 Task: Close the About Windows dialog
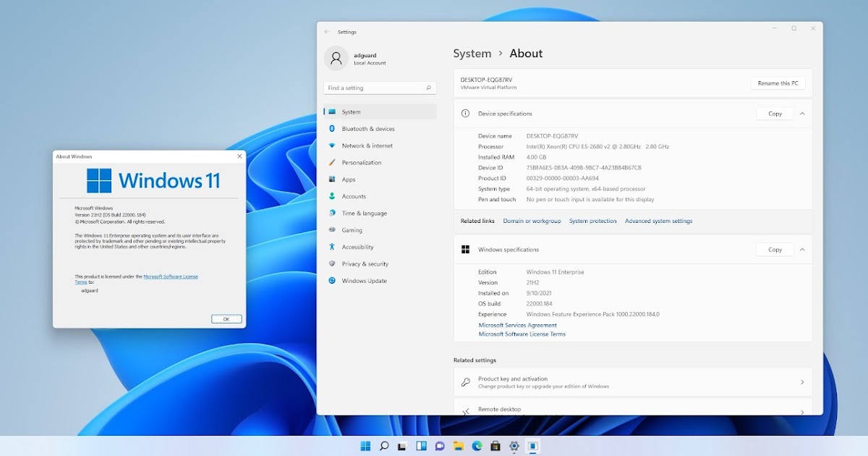[x=239, y=156]
